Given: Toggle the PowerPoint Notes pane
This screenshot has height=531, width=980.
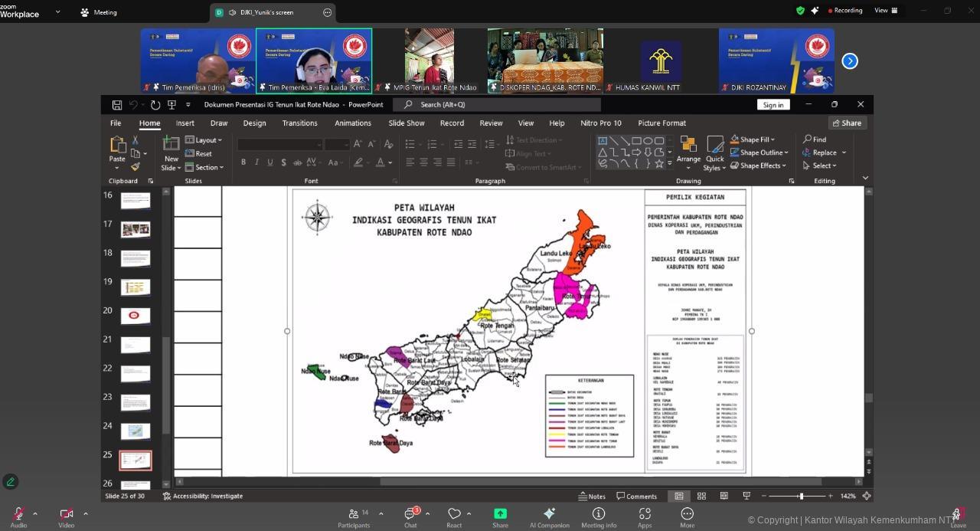Looking at the screenshot, I should click(591, 497).
